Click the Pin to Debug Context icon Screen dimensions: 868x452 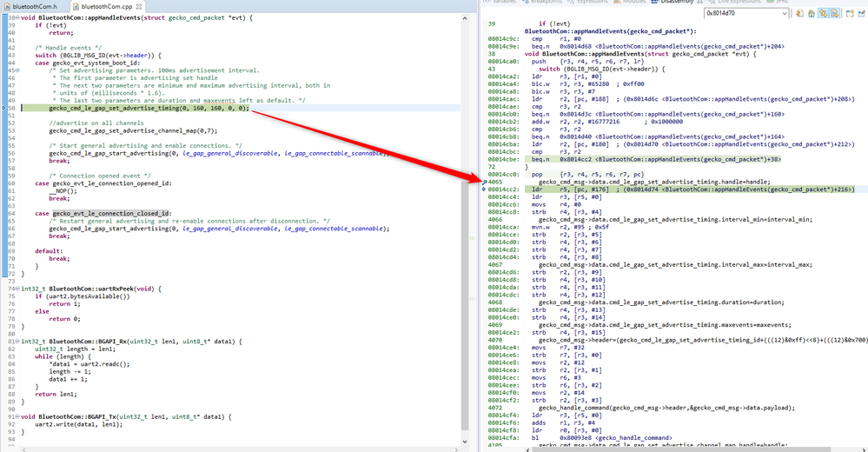coord(863,13)
